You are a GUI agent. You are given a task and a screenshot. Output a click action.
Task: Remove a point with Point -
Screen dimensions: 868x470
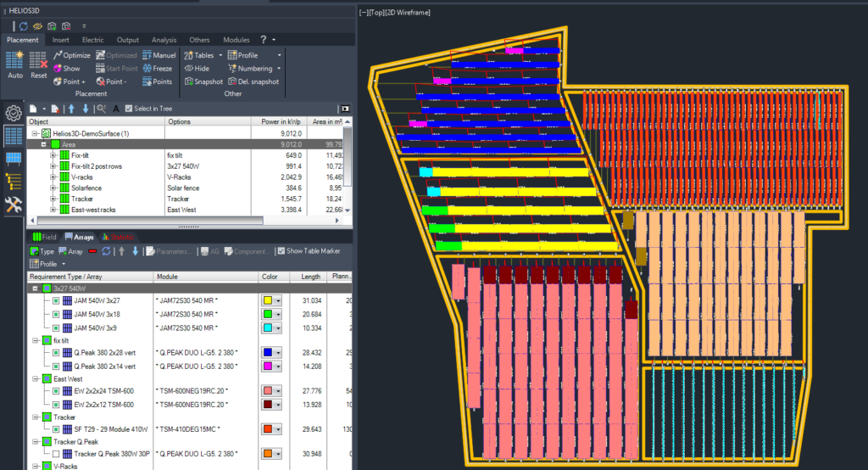pos(111,81)
